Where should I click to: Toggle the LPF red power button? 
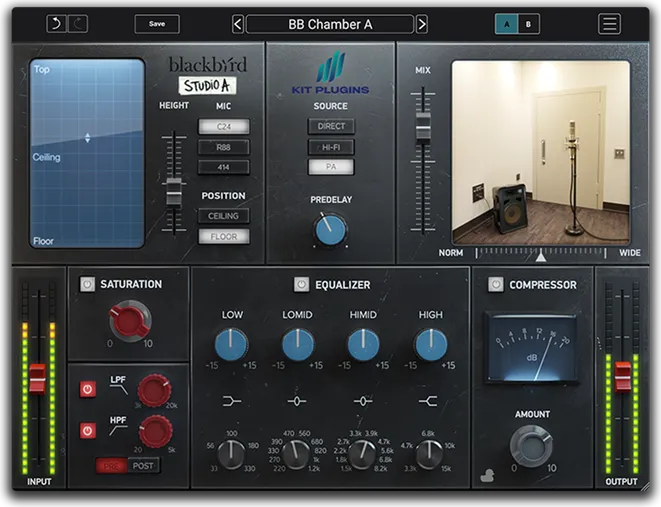87,389
